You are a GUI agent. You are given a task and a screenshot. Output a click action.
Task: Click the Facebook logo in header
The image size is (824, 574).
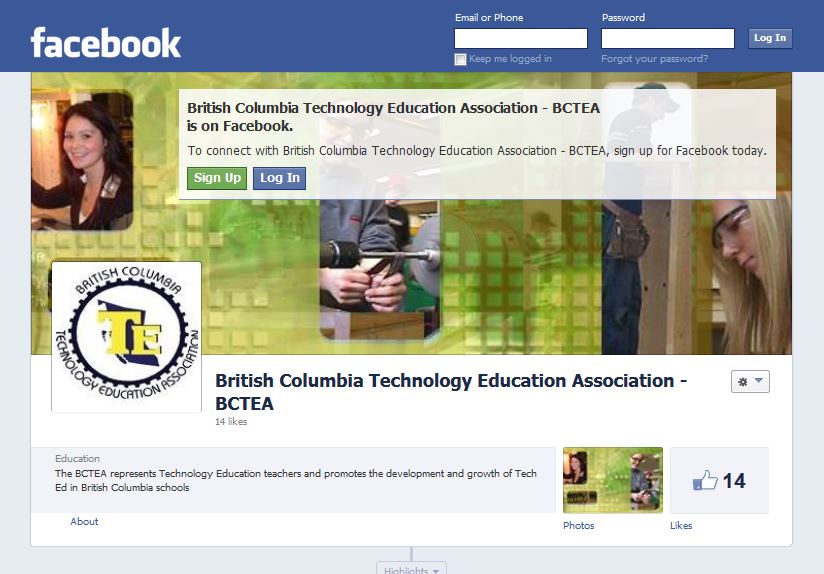coord(106,43)
